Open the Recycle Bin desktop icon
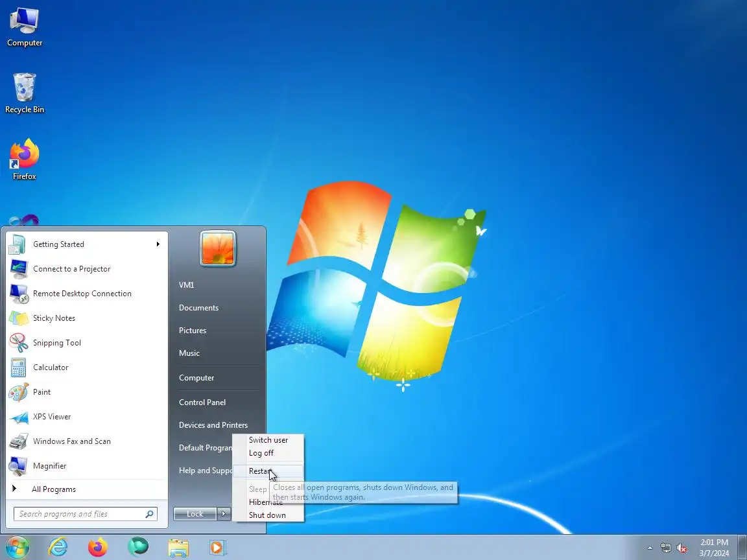Viewport: 747px width, 560px height. (24, 93)
